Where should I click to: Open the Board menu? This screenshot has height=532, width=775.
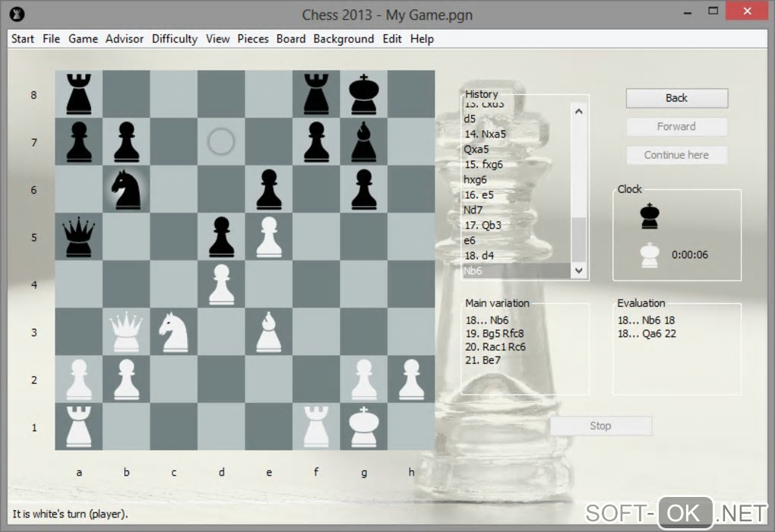(x=291, y=39)
